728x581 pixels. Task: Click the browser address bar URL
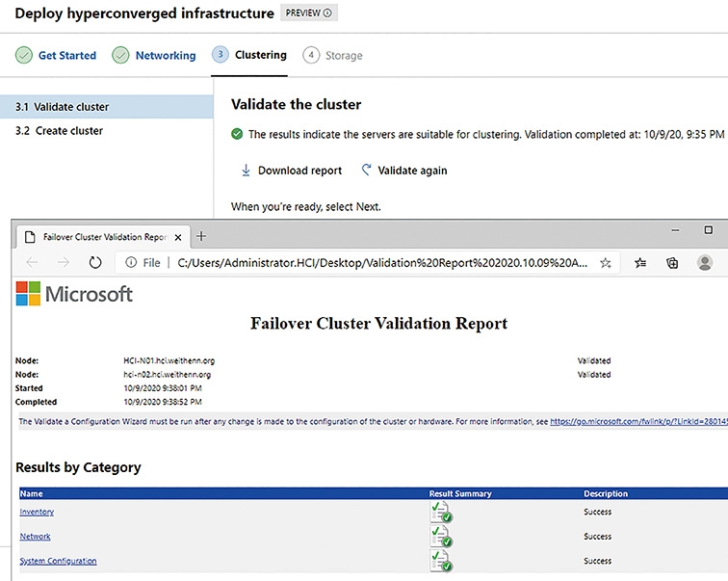click(x=382, y=263)
